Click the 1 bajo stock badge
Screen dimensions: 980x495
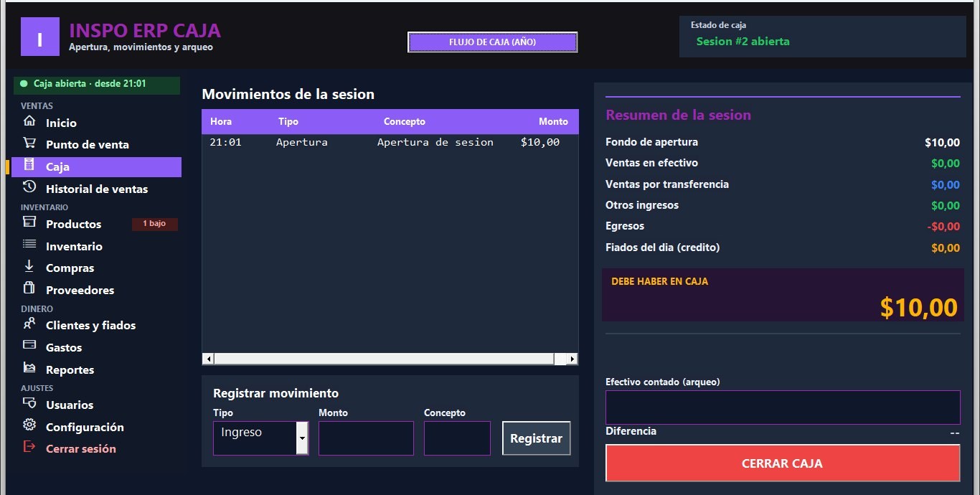pos(154,224)
